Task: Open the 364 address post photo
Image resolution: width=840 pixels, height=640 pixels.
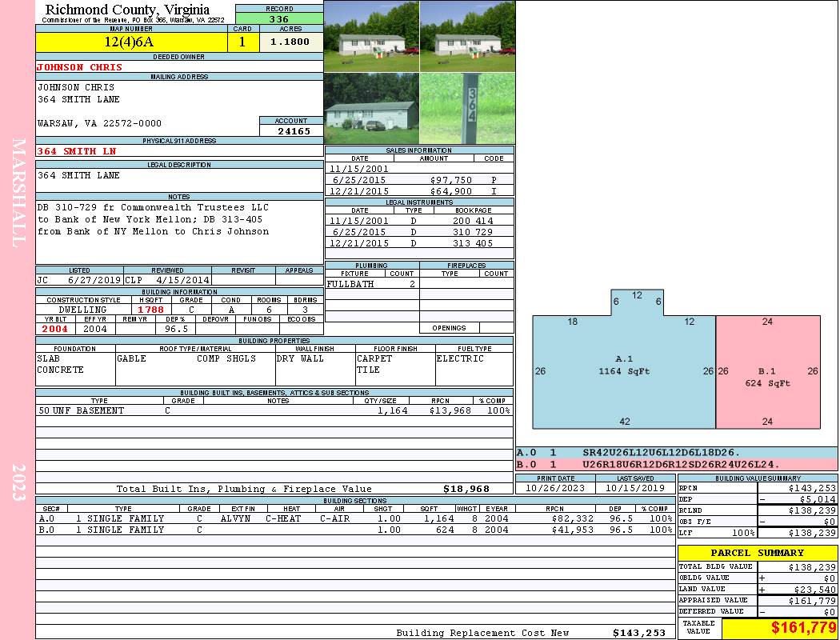Action: [x=467, y=109]
